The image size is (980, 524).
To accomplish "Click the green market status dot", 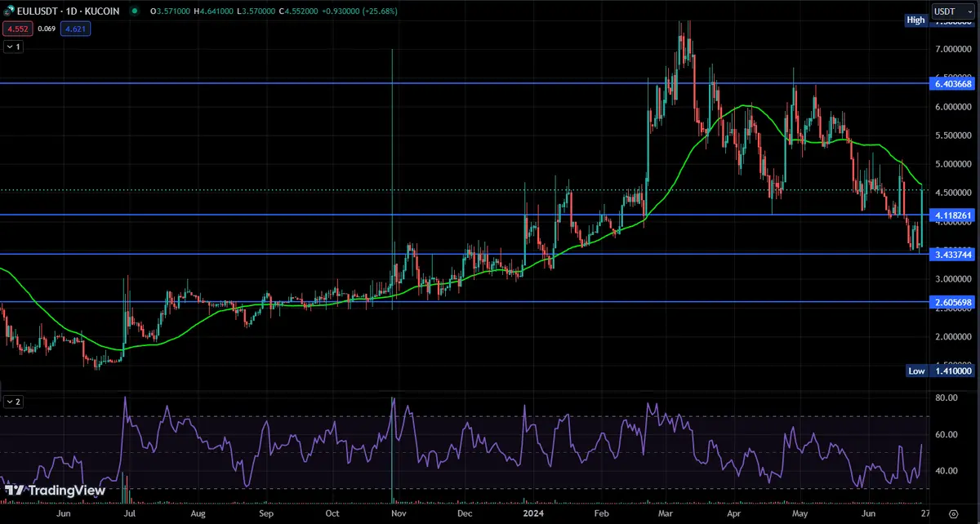I will coord(134,13).
